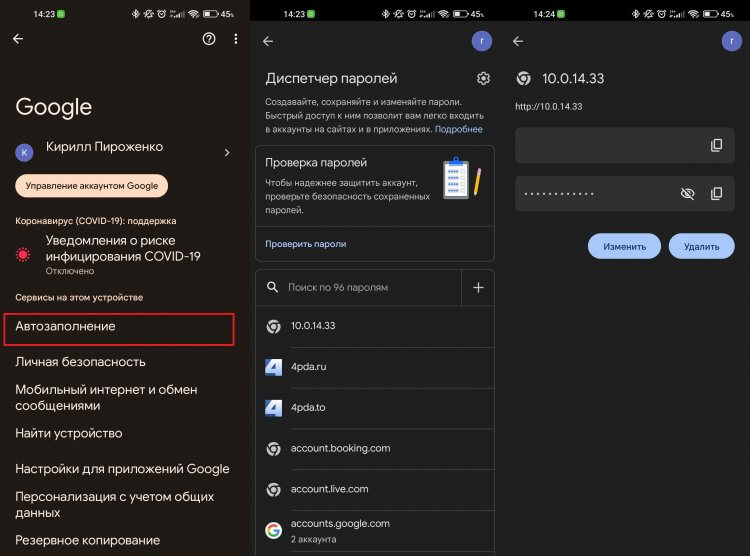Image resolution: width=750 pixels, height=556 pixels.
Task: Tap the icon beside account.live.com
Action: click(x=274, y=489)
